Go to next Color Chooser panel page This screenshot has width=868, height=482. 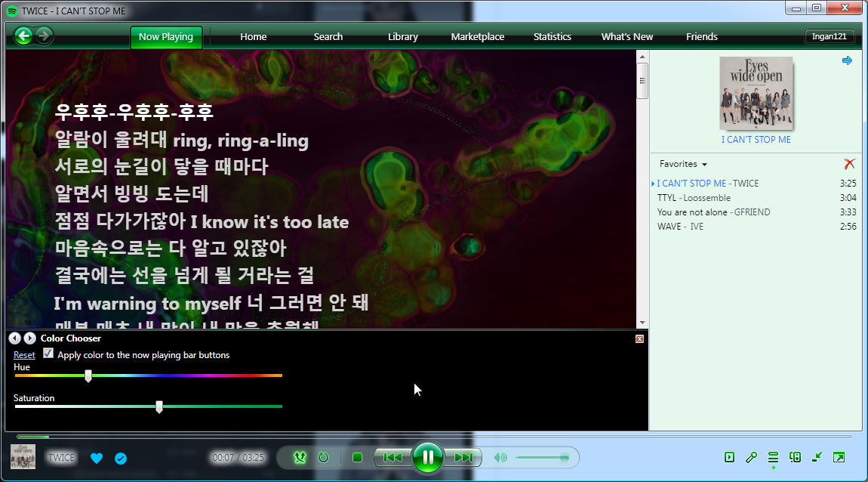(x=30, y=338)
